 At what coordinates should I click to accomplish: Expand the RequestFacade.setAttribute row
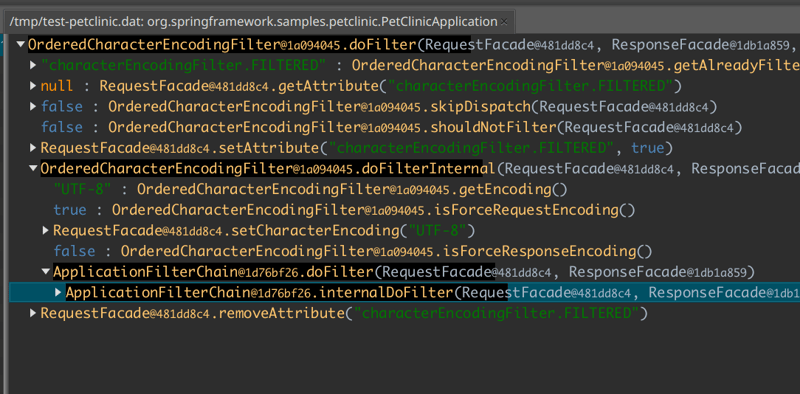[x=33, y=148]
